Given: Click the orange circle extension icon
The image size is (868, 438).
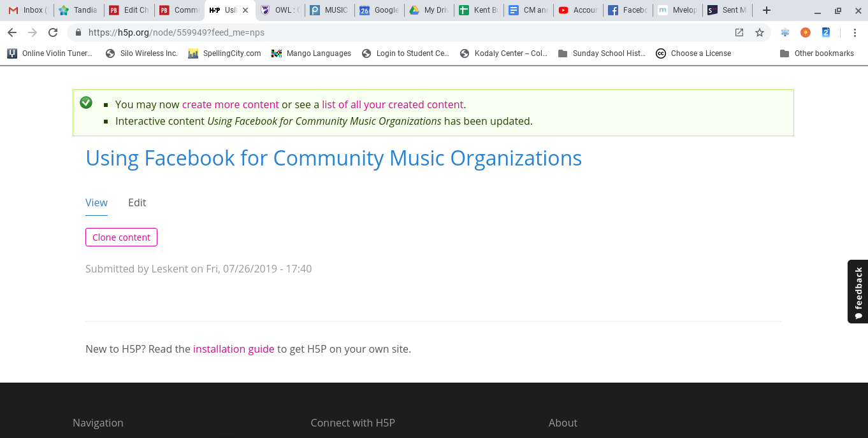Looking at the screenshot, I should 806,32.
